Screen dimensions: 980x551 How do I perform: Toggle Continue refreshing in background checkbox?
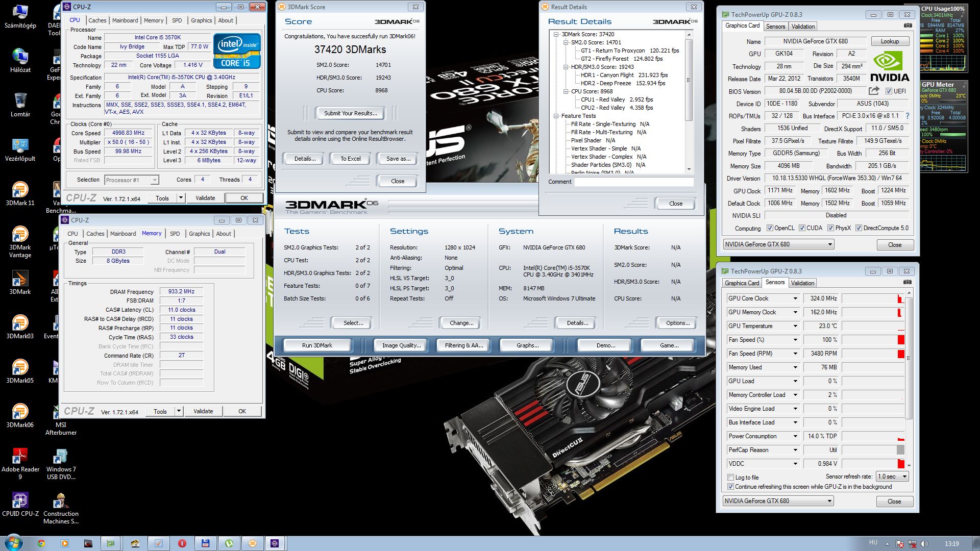click(x=730, y=487)
